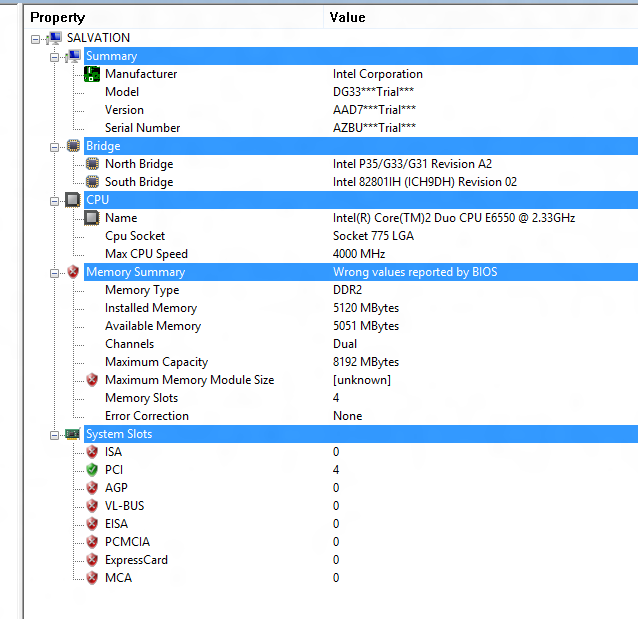
Task: Click the Memory Summary red warning shield
Action: click(x=73, y=272)
